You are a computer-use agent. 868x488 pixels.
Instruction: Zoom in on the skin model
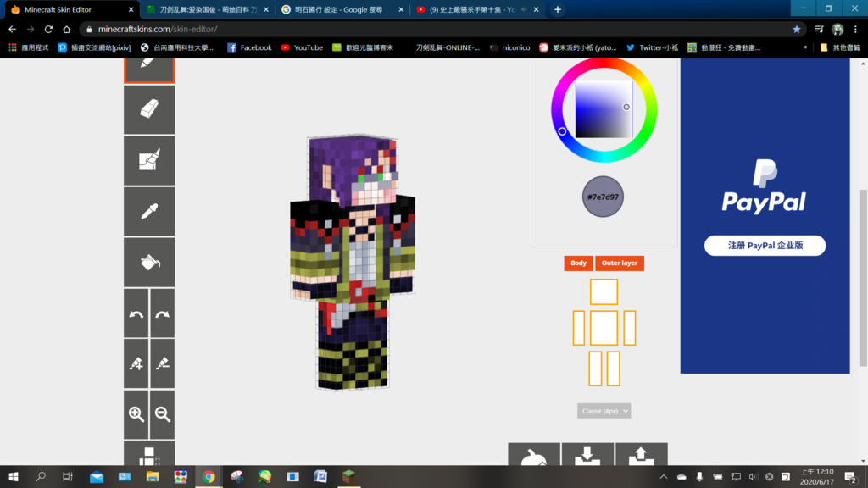coord(136,414)
